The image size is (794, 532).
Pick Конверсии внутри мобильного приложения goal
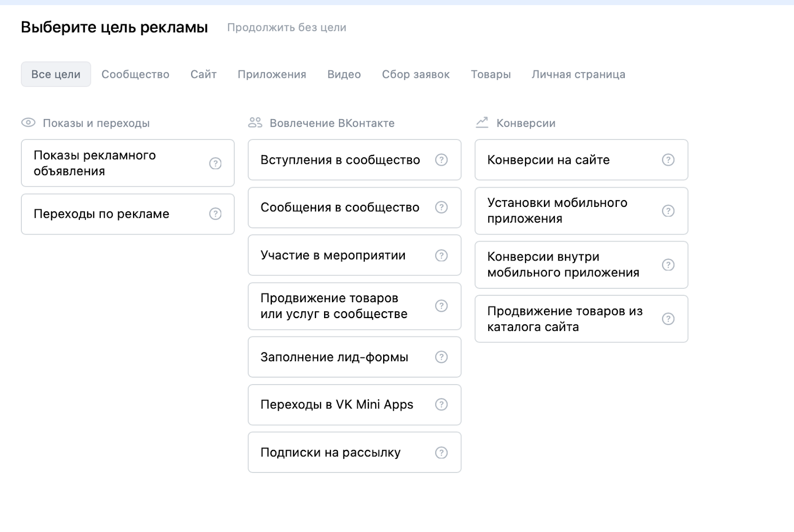pos(563,265)
